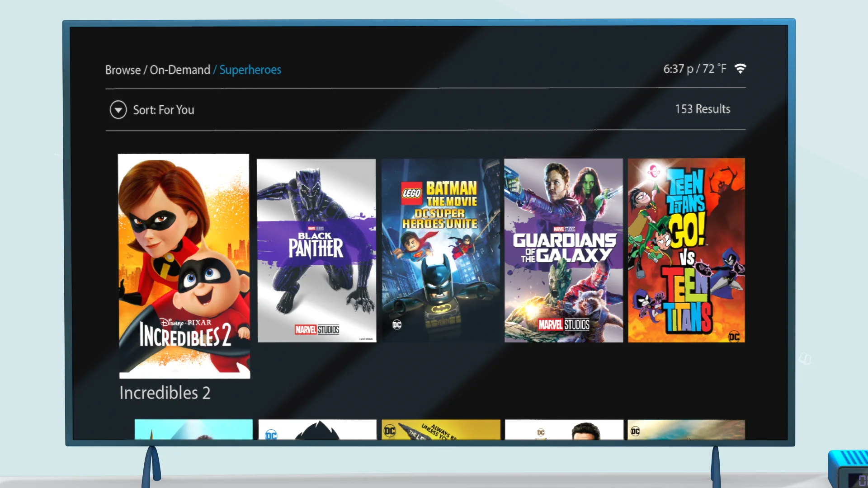Image resolution: width=868 pixels, height=488 pixels.
Task: Select the Incredibles 2 poster
Action: click(184, 266)
